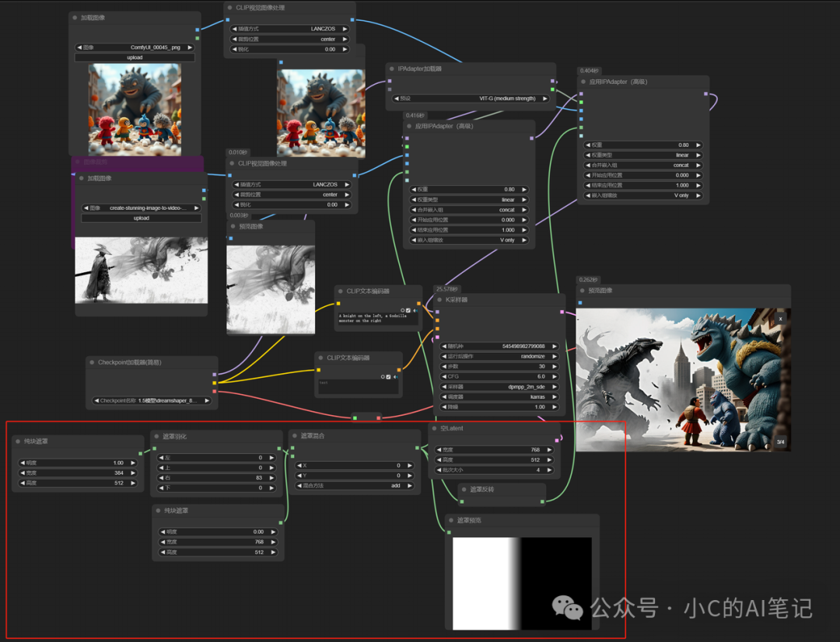The width and height of the screenshot is (840, 642).
Task: Click the 0.262秒 badge above 预览图像
Action: click(588, 280)
